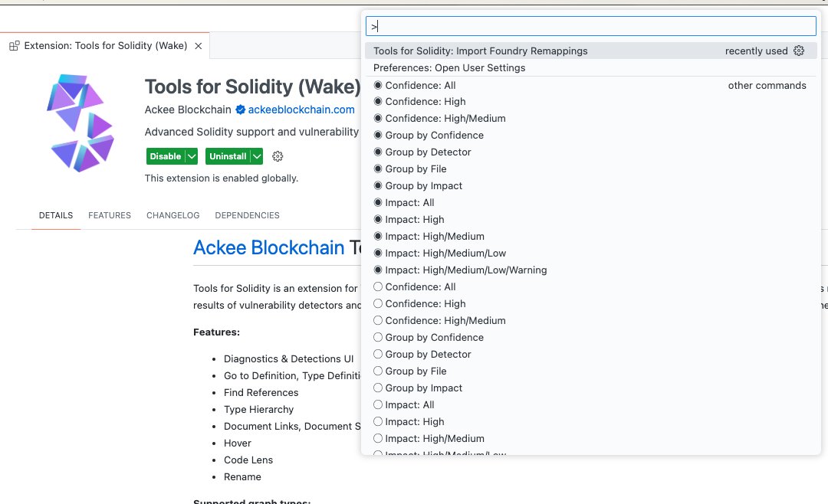The width and height of the screenshot is (828, 504).
Task: Click the verified publisher badge icon
Action: 240,110
